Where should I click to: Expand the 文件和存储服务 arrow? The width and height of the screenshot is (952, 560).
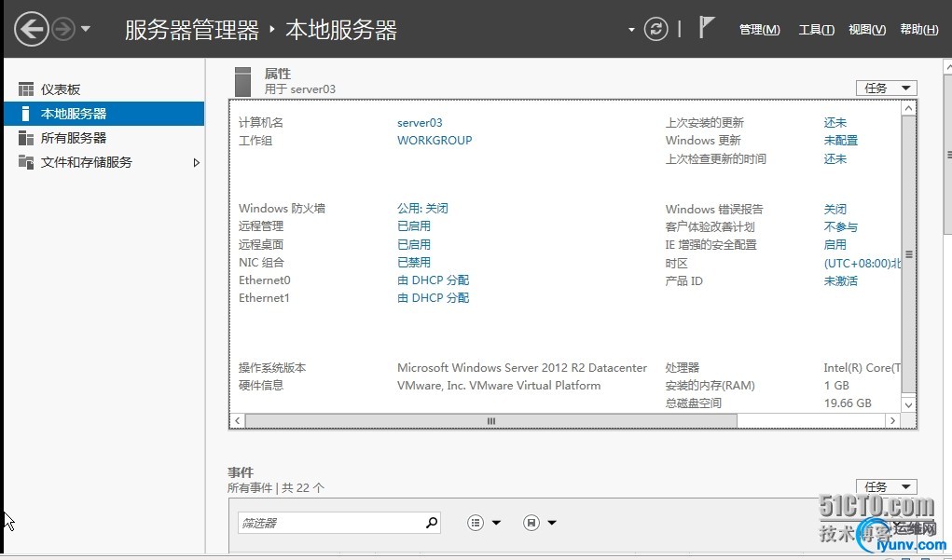196,163
